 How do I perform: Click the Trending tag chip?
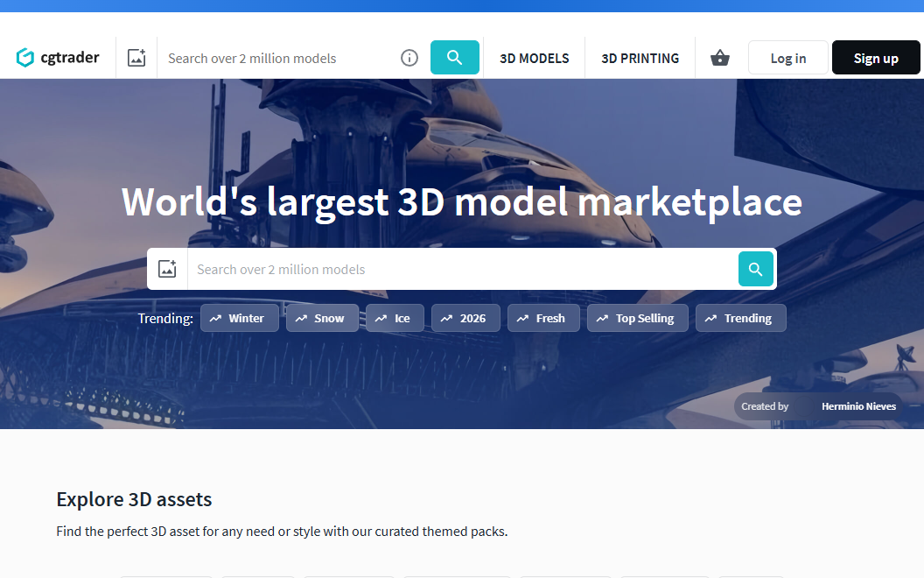pos(740,318)
